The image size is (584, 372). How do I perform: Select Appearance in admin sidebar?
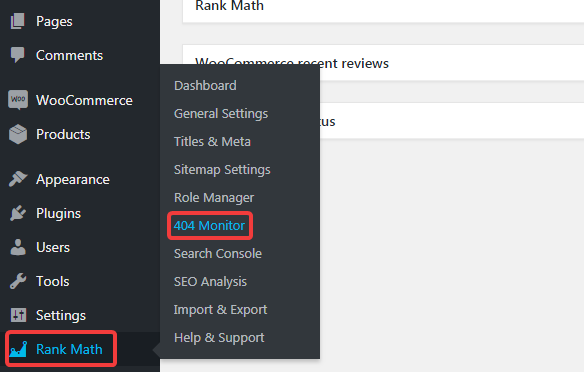click(x=73, y=179)
